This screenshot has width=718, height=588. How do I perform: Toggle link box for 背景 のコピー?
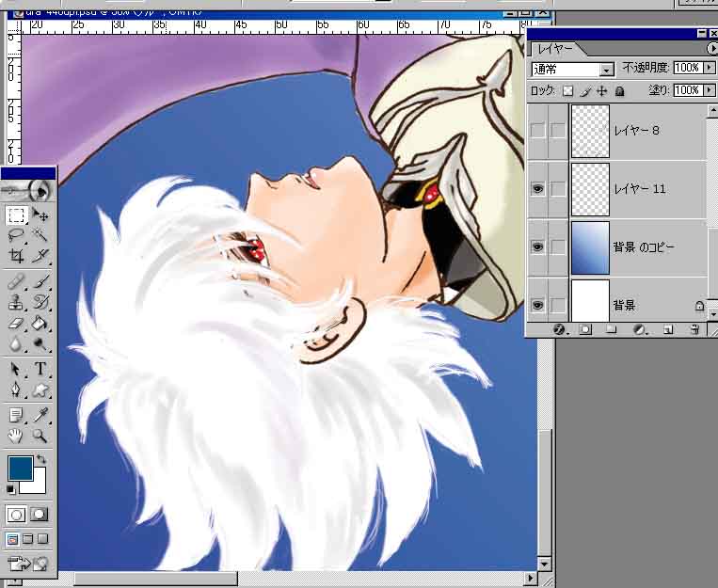click(558, 246)
